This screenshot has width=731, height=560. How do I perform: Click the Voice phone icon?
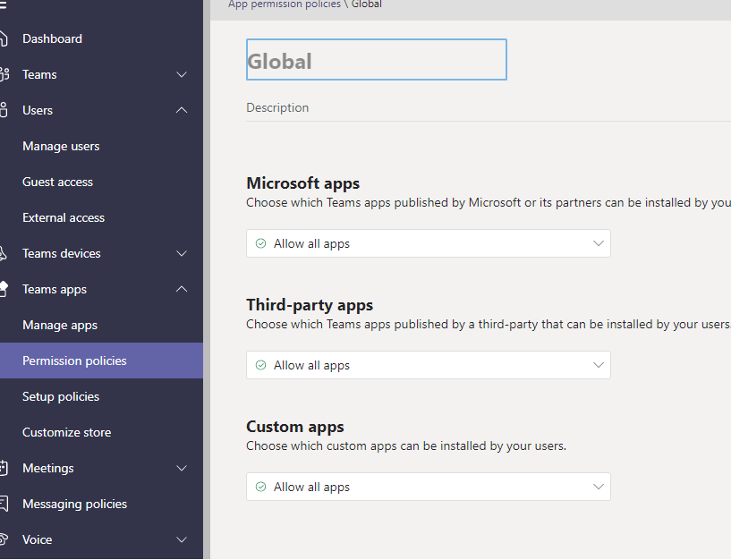click(x=4, y=539)
